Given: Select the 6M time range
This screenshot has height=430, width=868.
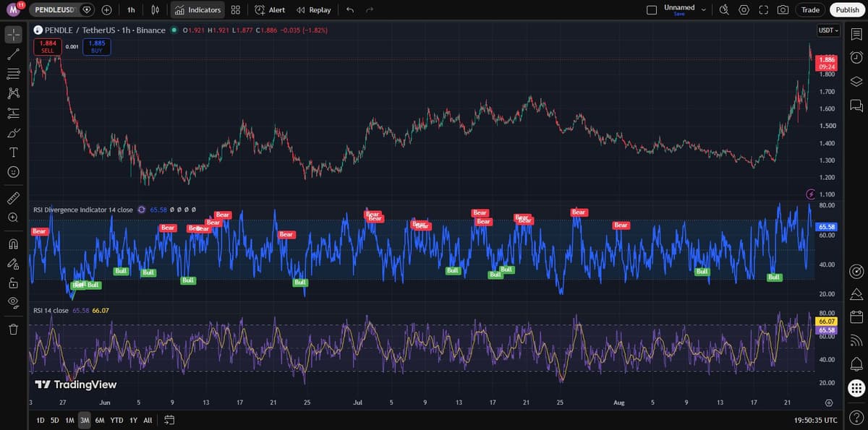Looking at the screenshot, I should [x=100, y=420].
